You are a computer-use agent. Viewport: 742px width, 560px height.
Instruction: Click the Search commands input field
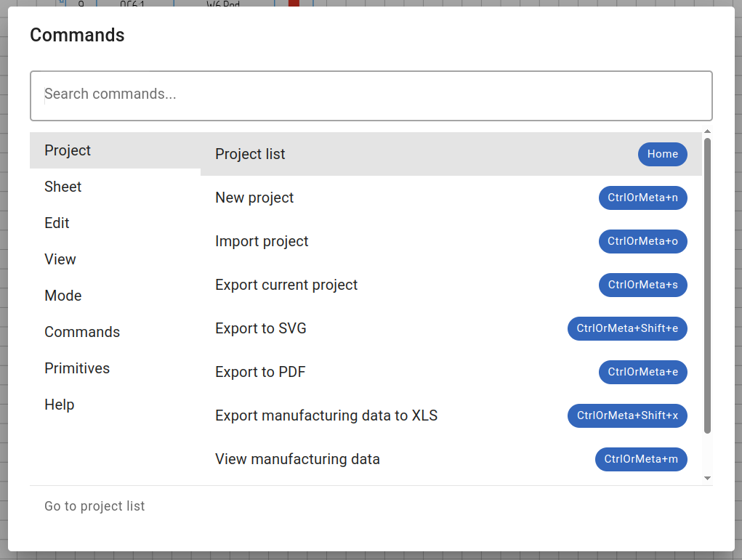(x=371, y=95)
